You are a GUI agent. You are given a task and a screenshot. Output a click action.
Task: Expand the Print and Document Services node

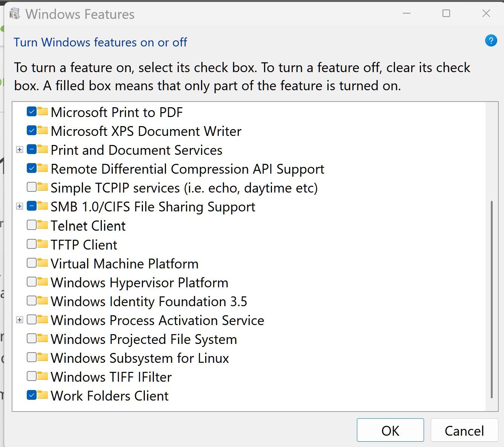(20, 150)
